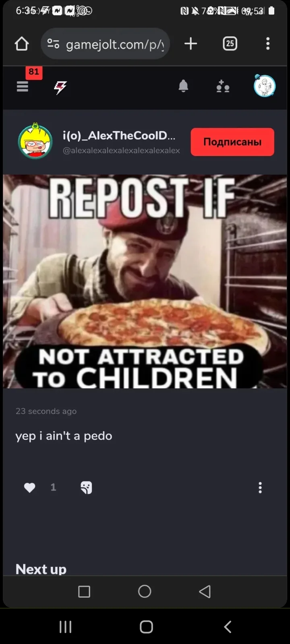The height and width of the screenshot is (644, 290).
Task: View the display name i(o)_AlexTheCoolD profile
Action: pyautogui.click(x=119, y=136)
